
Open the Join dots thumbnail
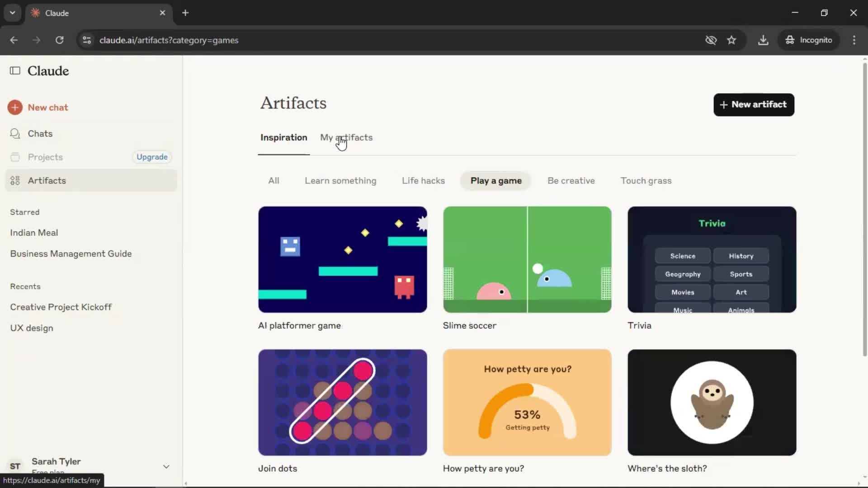pos(342,402)
